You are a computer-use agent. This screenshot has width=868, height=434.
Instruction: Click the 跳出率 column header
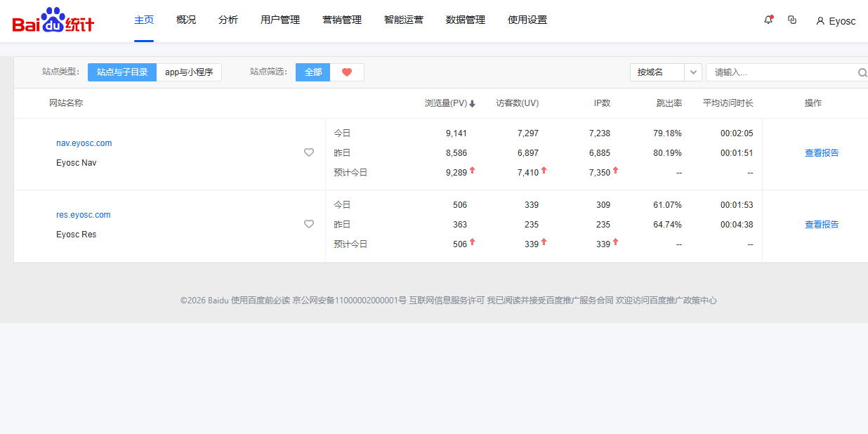[x=669, y=103]
